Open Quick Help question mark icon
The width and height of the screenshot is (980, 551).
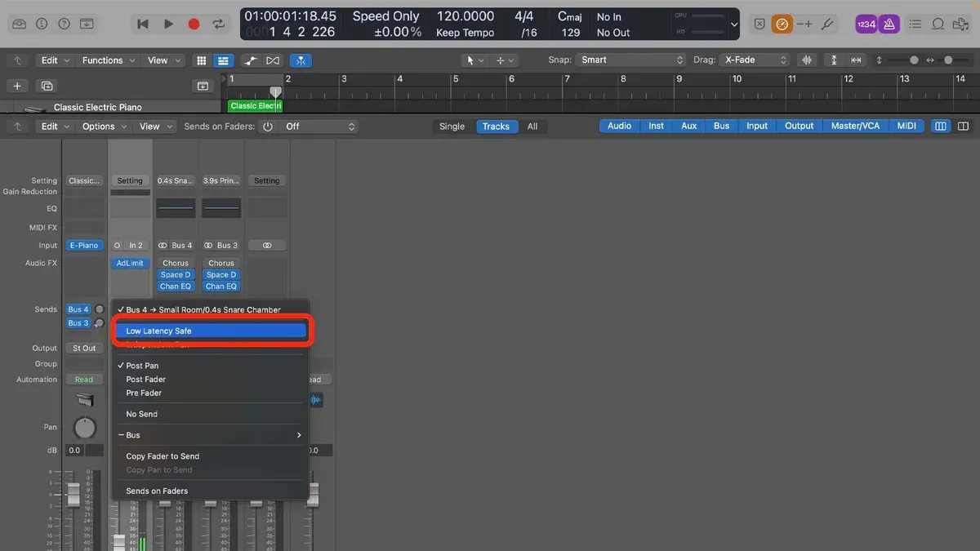(64, 24)
